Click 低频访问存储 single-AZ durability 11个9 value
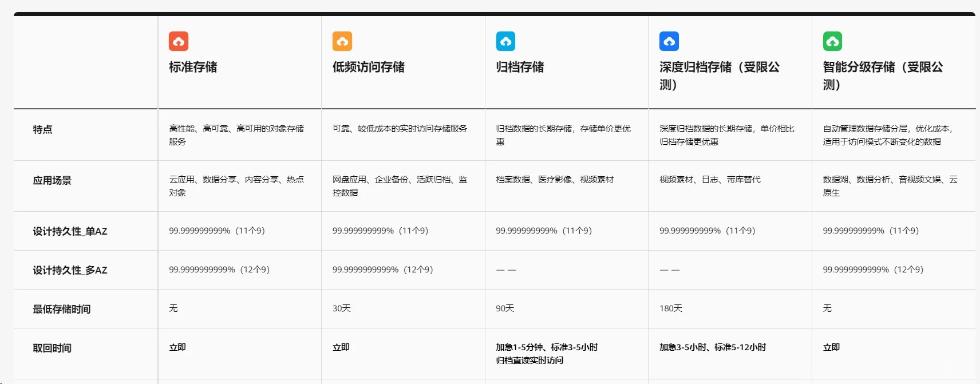 (x=381, y=231)
